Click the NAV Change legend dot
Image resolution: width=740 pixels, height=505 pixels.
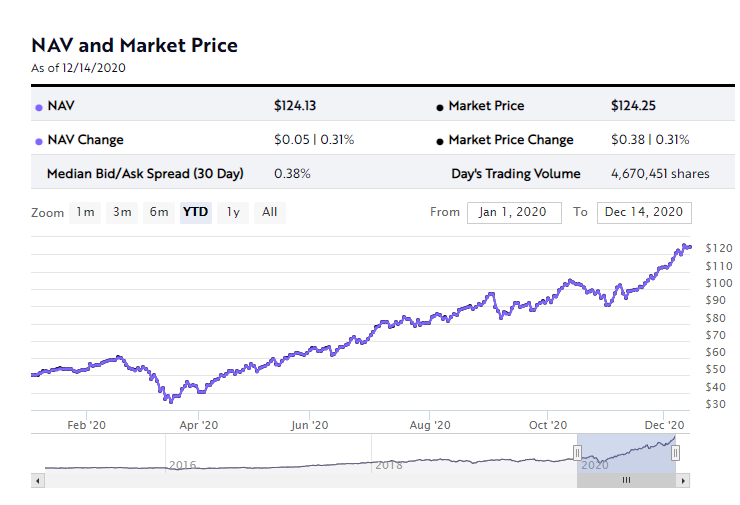tap(39, 142)
